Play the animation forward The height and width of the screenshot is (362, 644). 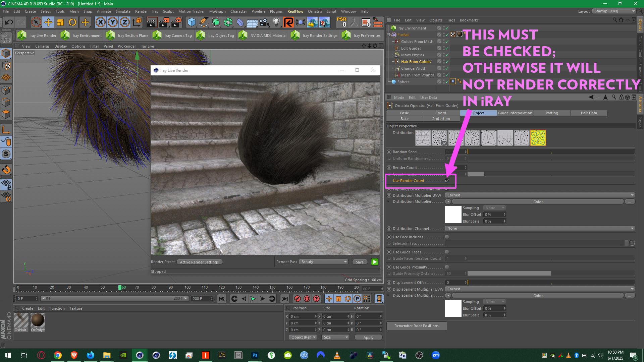[253, 299]
